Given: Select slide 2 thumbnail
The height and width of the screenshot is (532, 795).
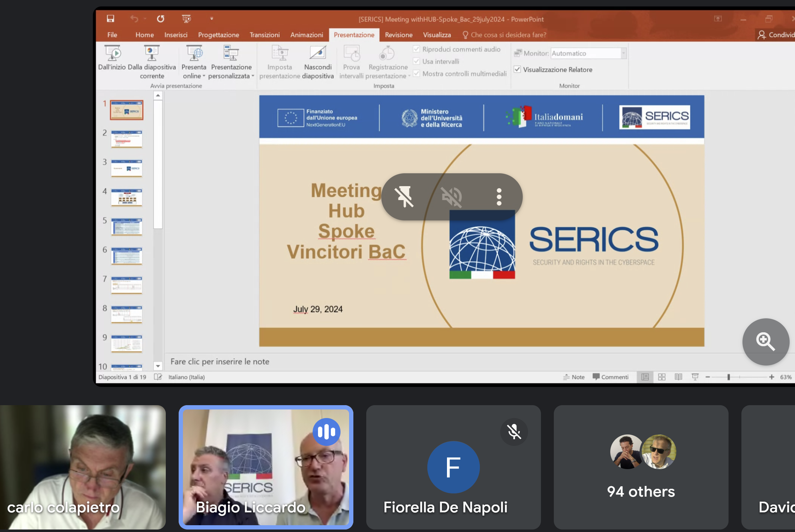Looking at the screenshot, I should pos(126,139).
